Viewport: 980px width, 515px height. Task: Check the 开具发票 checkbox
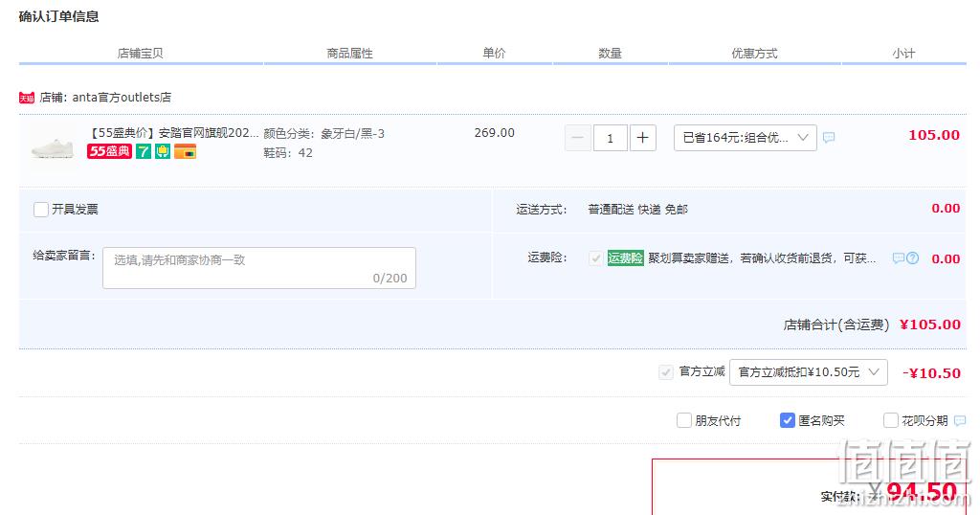coord(40,210)
